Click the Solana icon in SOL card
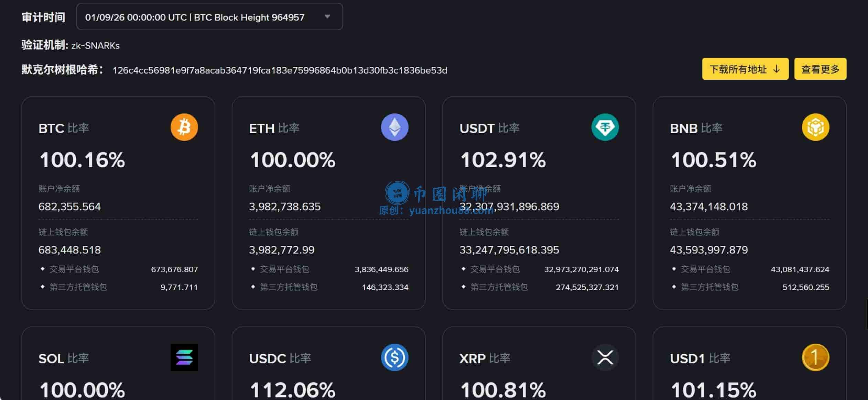 coord(184,357)
